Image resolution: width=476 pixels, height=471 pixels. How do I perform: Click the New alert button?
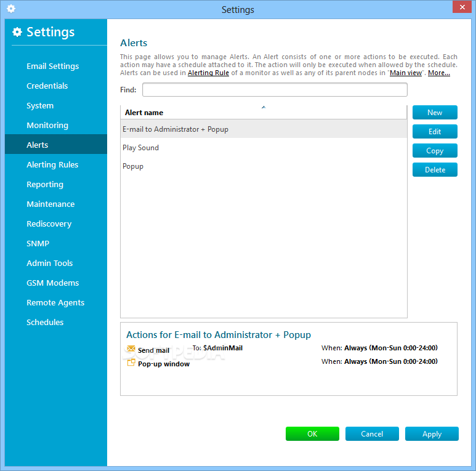(x=435, y=113)
